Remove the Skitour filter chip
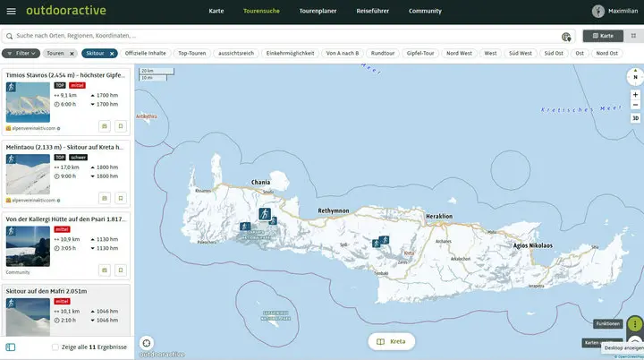Viewport: 644px width, 360px height. [x=112, y=53]
